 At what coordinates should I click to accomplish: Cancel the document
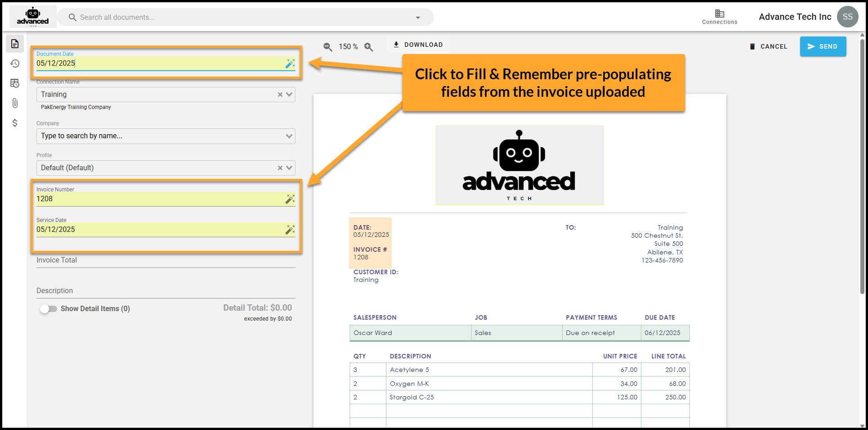(768, 46)
